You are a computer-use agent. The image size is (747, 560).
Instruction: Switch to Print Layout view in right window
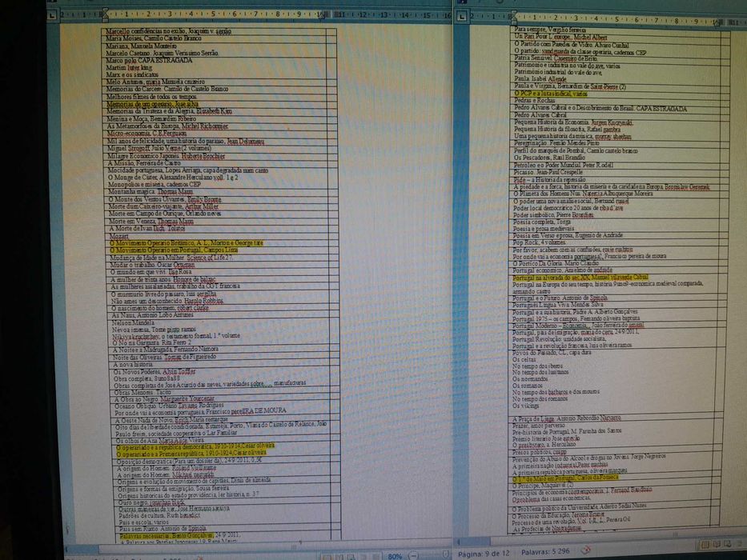click(x=705, y=545)
